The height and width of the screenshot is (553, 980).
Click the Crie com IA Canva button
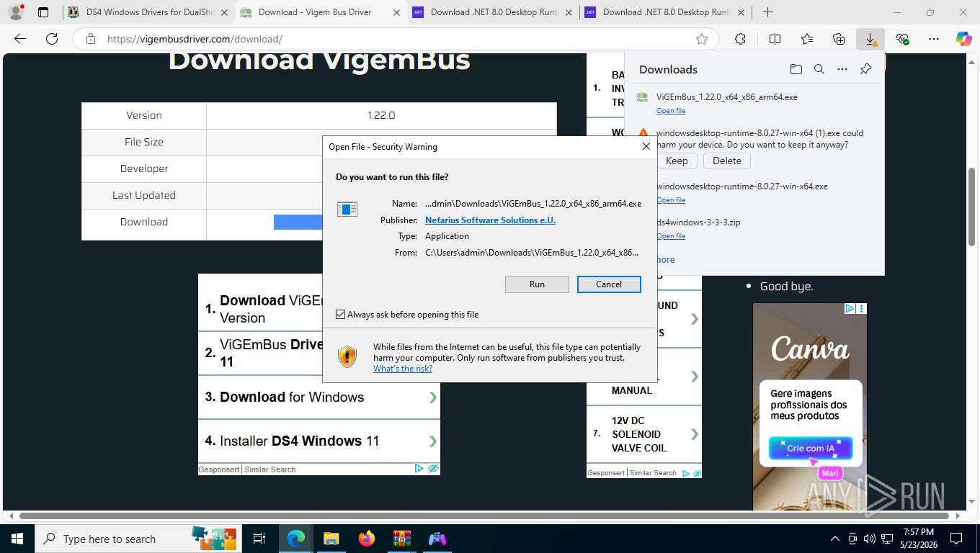pos(810,448)
